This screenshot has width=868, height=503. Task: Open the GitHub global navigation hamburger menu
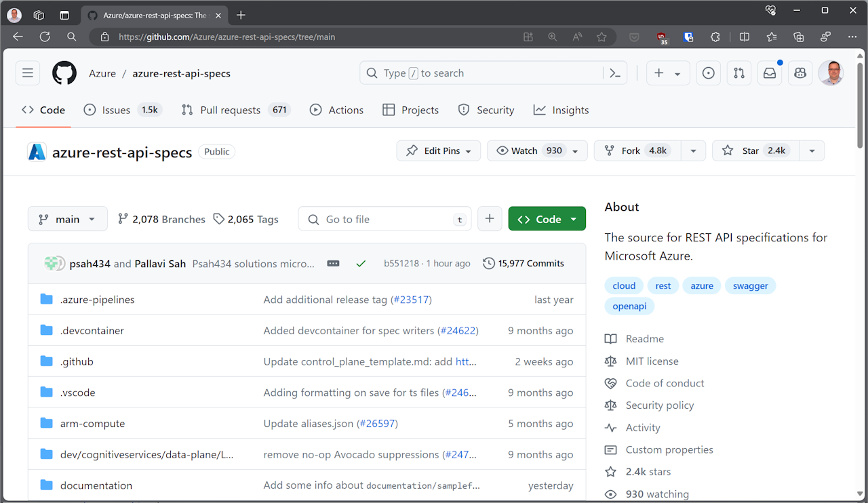[28, 73]
